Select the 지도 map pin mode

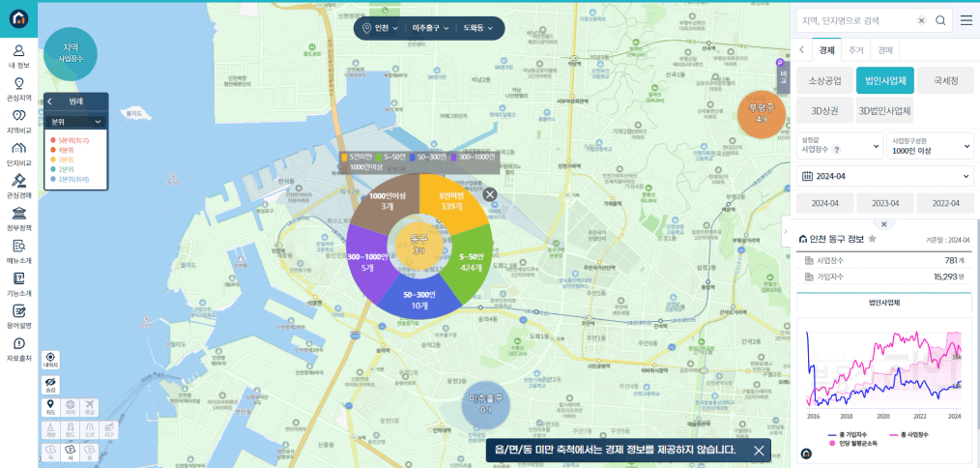(x=50, y=407)
